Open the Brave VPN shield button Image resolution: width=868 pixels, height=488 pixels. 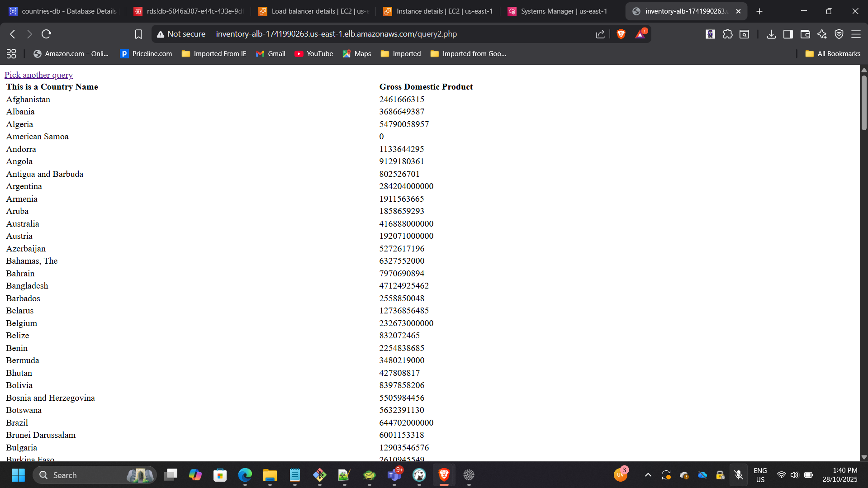[x=839, y=34]
